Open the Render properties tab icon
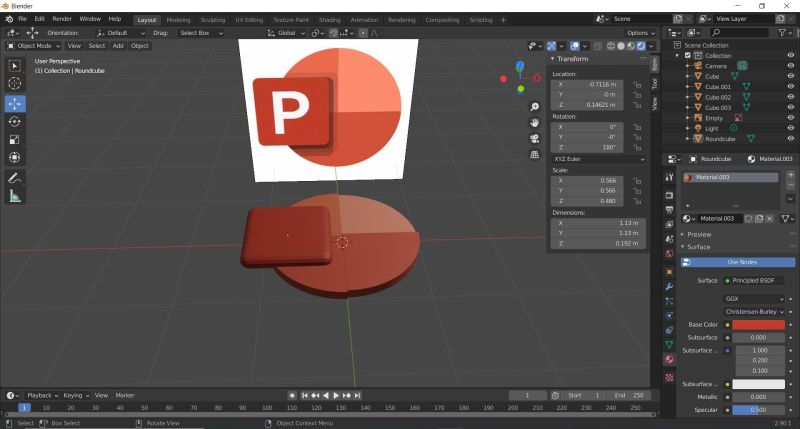Image resolution: width=800 pixels, height=429 pixels. pos(669,195)
